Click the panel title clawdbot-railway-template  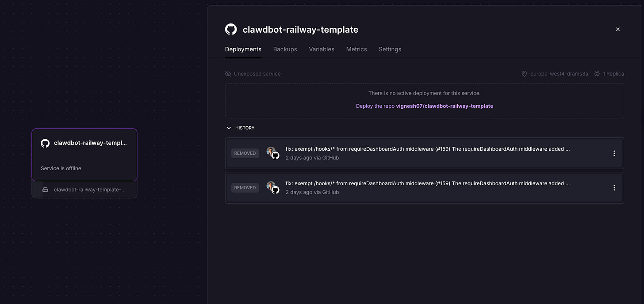(x=300, y=30)
